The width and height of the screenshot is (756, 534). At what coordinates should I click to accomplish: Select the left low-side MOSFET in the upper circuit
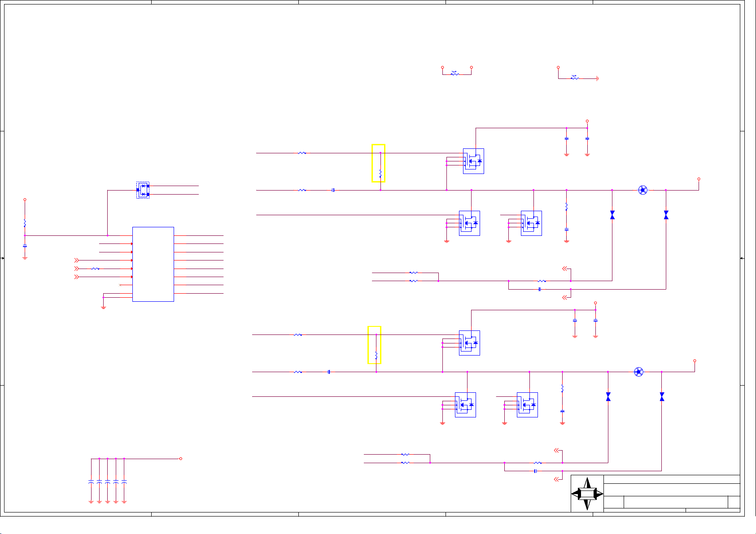tap(469, 223)
